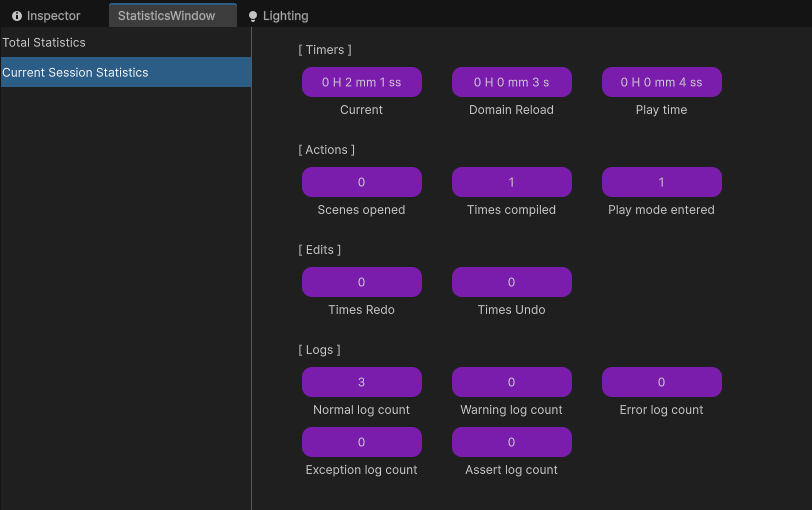Click the Exception log count value
Screen dimensions: 812x510
coord(361,442)
